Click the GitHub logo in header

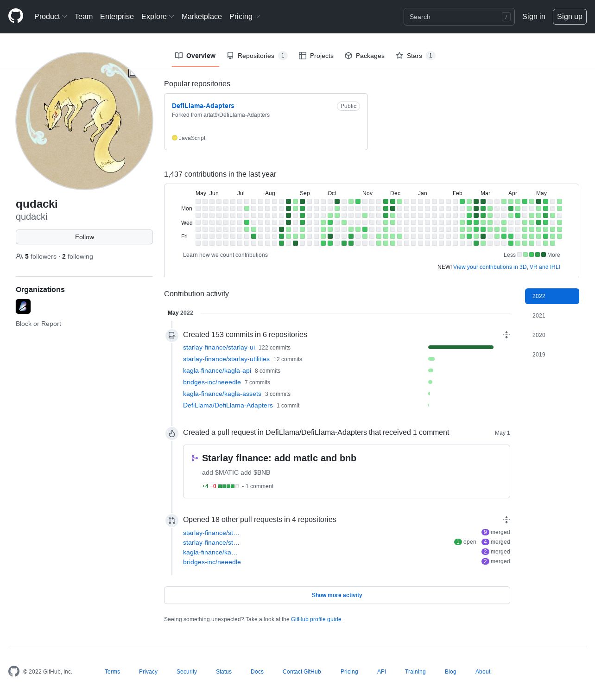click(16, 16)
